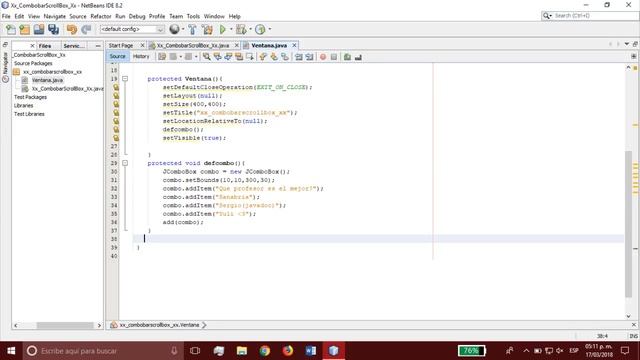Open the default config combo box
The height and width of the screenshot is (360, 640).
(x=132, y=29)
